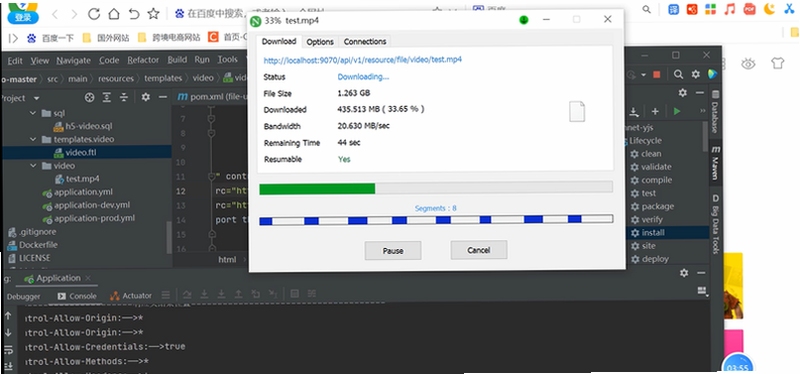
Task: Open the Refactor menu
Action: click(143, 60)
